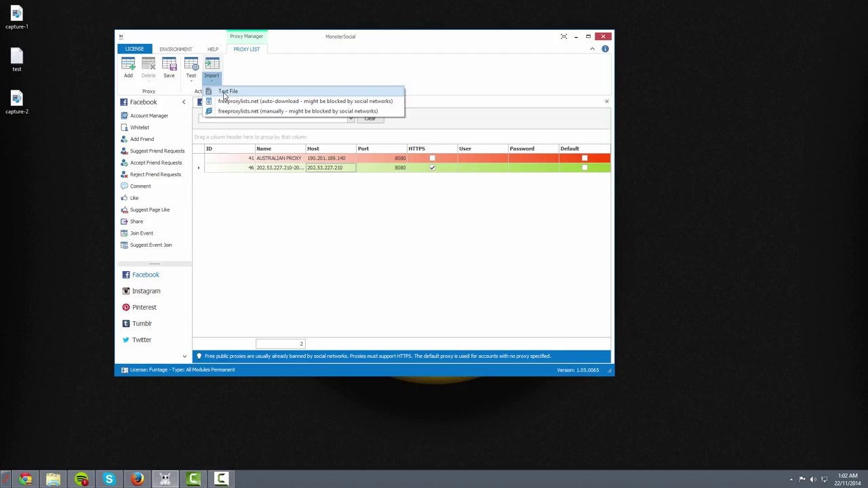Viewport: 868px width, 488px height.
Task: Open the Join Event module
Action: coord(142,233)
